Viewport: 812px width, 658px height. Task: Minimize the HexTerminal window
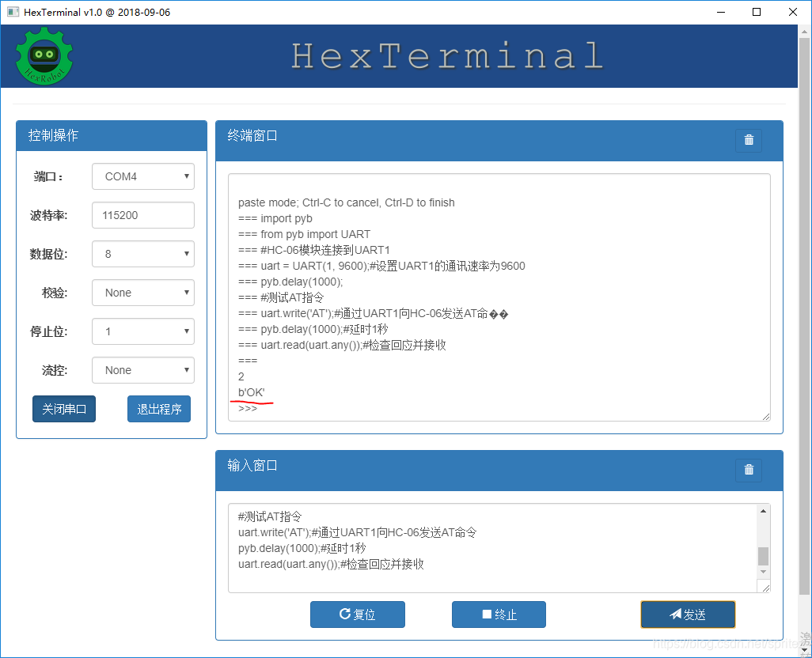720,12
